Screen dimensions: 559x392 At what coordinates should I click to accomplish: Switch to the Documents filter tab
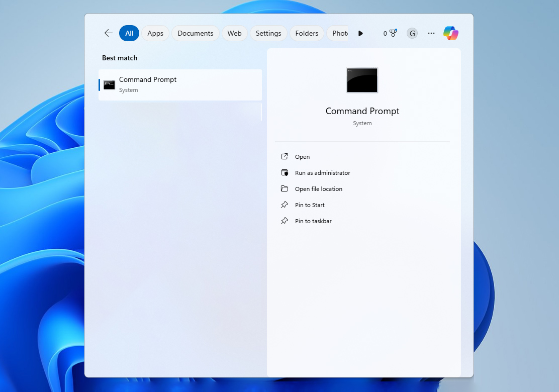[195, 33]
